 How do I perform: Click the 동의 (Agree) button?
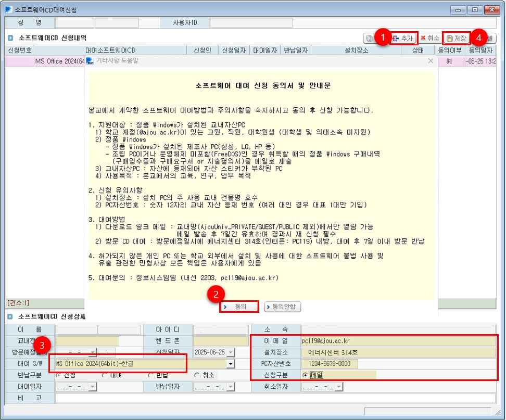(x=239, y=307)
